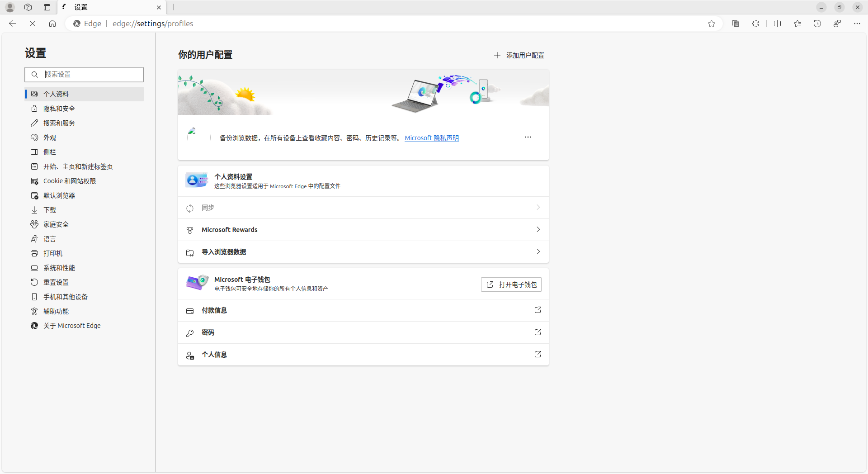Image resolution: width=868 pixels, height=474 pixels.
Task: Open the profile more options ellipsis
Action: (528, 137)
